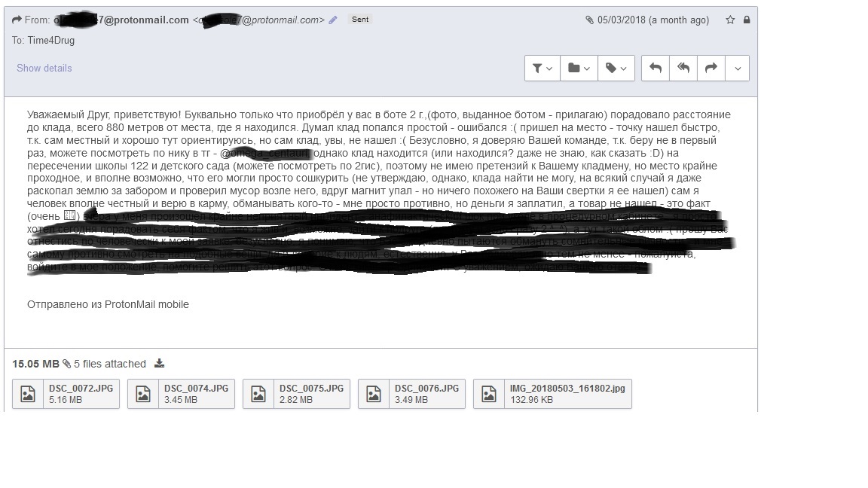This screenshot has height=488, width=868.
Task: Open attachment DSC_0072.JPG
Action: [66, 394]
